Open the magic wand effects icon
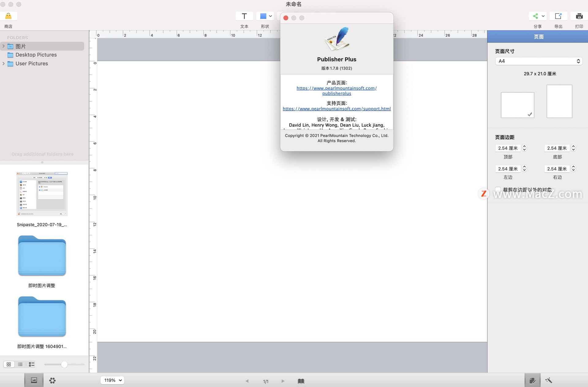588x387 pixels. tap(548, 380)
